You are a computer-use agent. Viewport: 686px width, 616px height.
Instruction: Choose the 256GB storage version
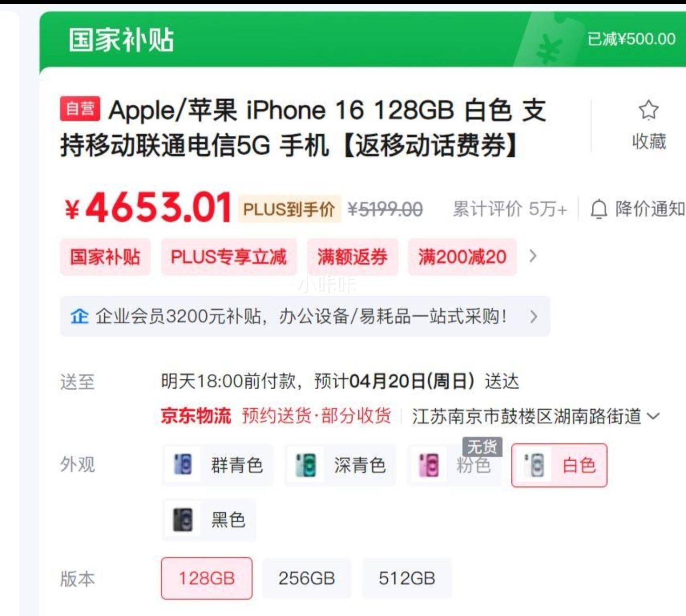307,578
